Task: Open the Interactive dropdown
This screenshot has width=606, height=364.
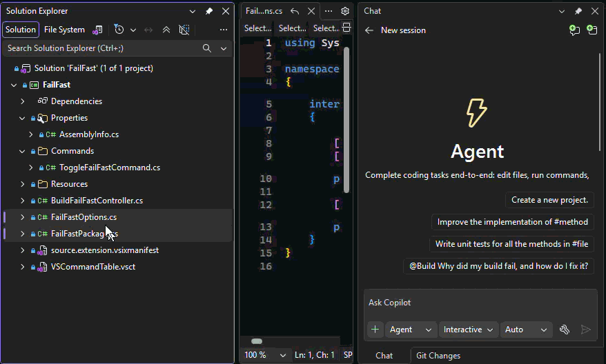Action: tap(468, 330)
